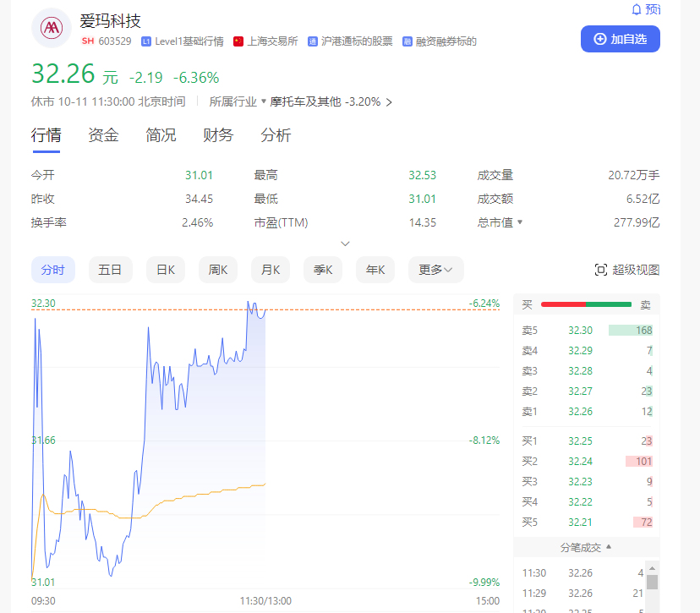Click the current price 32.26

(63, 74)
